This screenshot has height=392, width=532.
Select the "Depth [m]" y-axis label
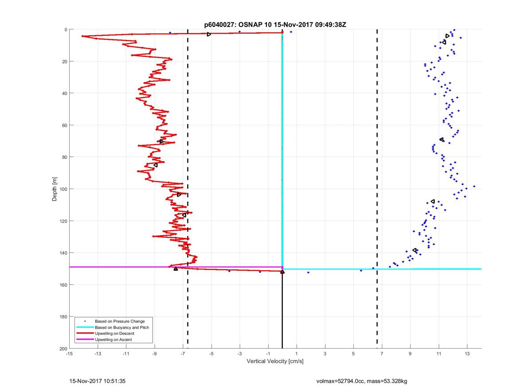[x=55, y=189]
